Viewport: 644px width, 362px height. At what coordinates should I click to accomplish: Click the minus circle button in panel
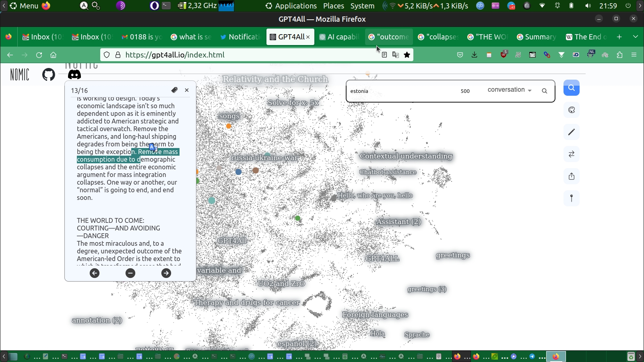click(x=130, y=273)
